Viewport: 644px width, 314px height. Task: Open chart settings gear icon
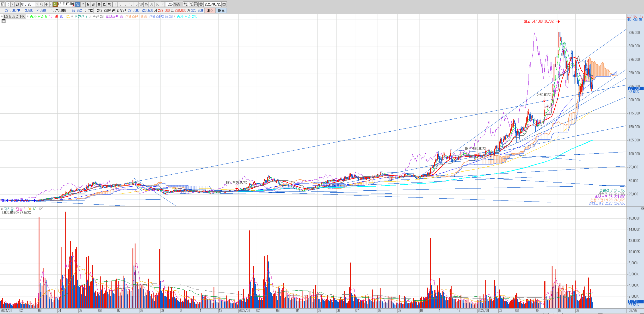pyautogui.click(x=201, y=4)
